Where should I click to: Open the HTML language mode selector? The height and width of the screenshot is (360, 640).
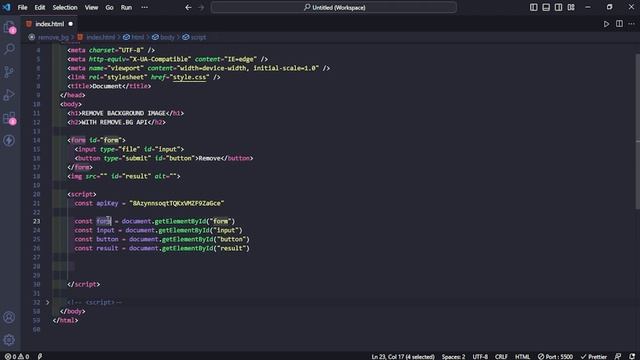click(522, 356)
